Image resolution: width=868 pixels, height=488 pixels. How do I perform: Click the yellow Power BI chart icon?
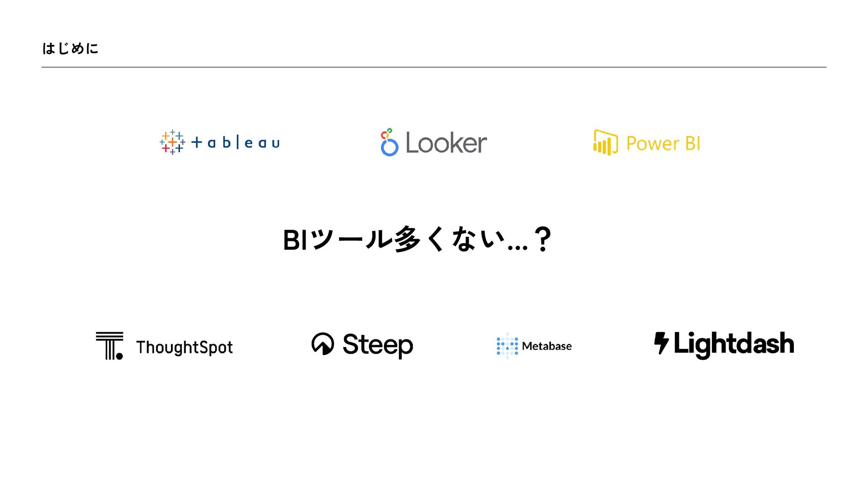pyautogui.click(x=605, y=142)
